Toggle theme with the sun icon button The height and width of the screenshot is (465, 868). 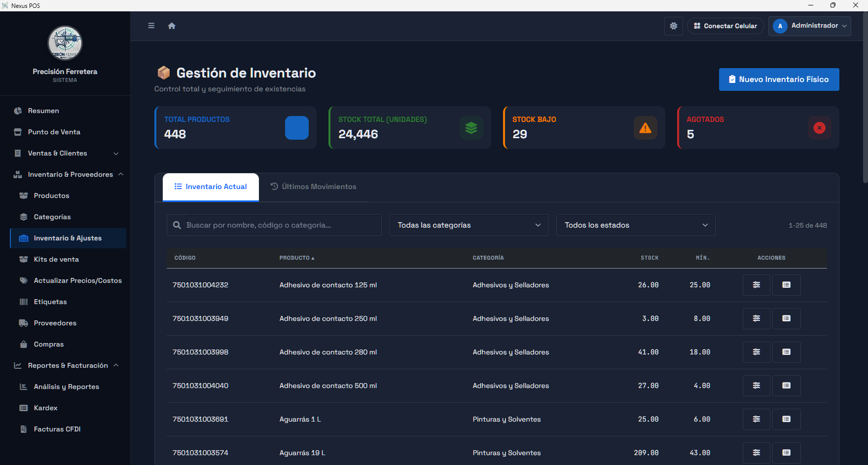click(674, 26)
